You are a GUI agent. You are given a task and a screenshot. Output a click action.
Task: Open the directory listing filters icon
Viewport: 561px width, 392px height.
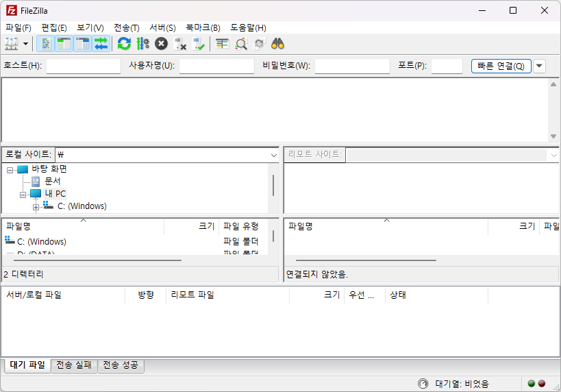coord(222,44)
